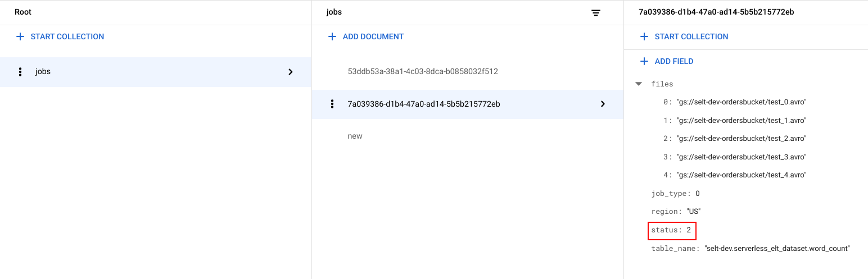
Task: Click the region field value US
Action: pyautogui.click(x=694, y=212)
